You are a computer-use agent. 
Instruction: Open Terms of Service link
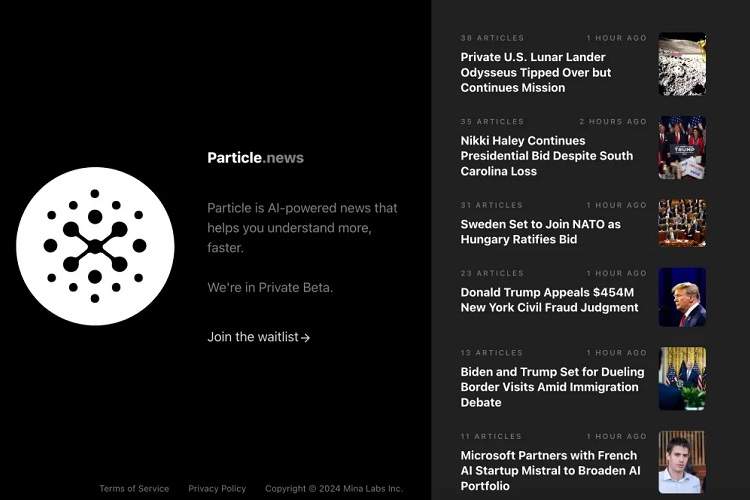(x=134, y=489)
